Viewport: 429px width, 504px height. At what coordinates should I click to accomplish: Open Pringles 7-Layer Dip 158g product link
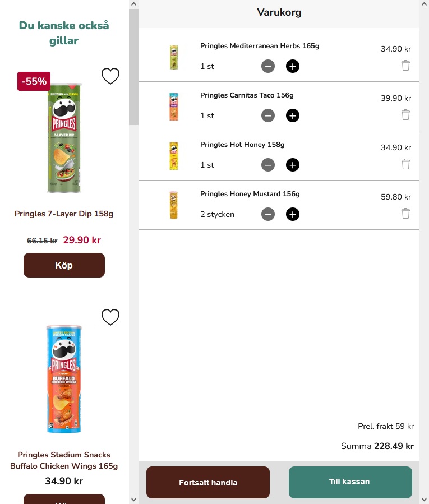64,214
